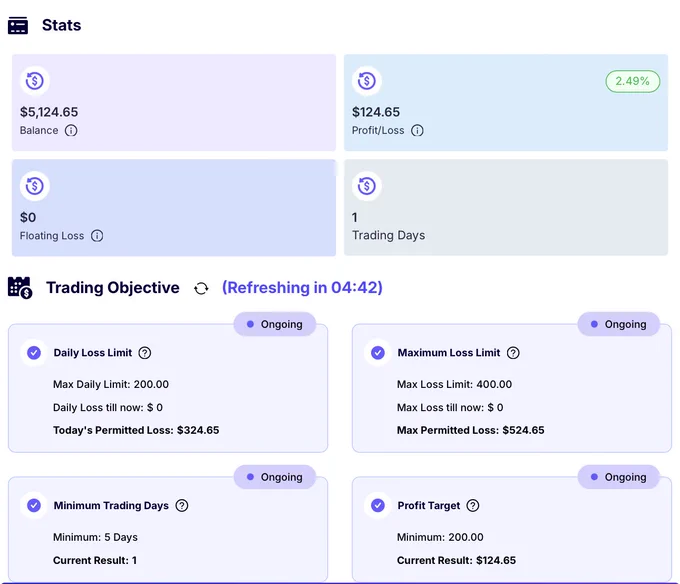Click the Refreshing in 04:42 countdown text

[302, 288]
